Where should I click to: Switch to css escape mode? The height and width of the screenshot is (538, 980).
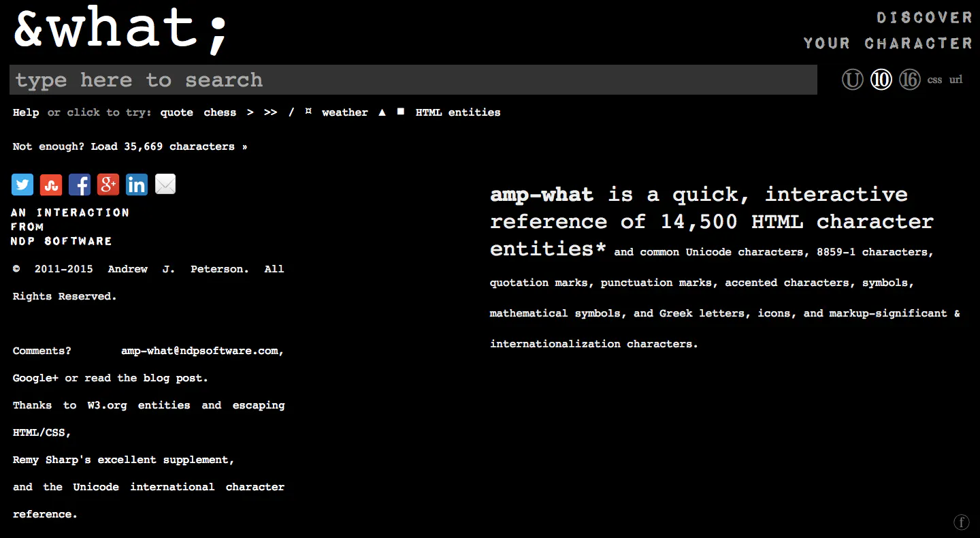coord(934,80)
